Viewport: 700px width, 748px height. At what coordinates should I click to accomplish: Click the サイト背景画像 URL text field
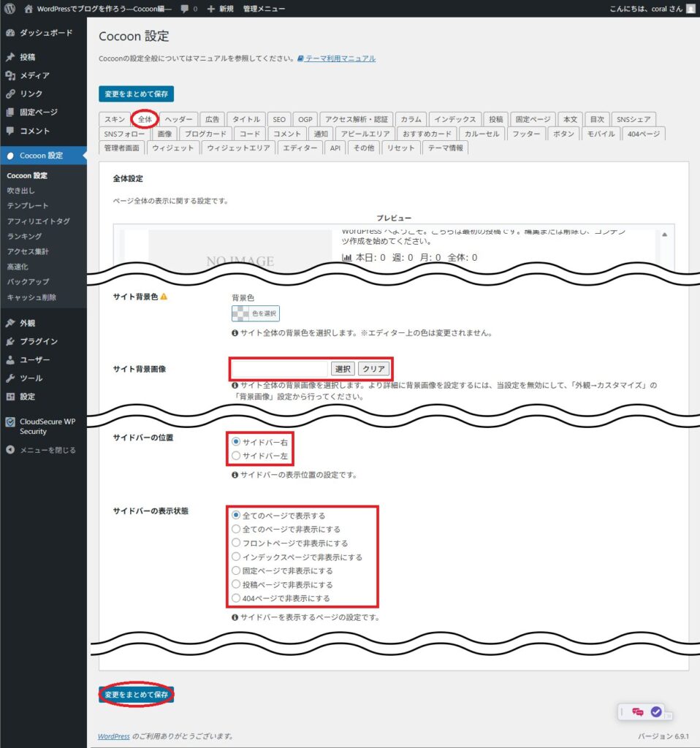click(x=280, y=369)
